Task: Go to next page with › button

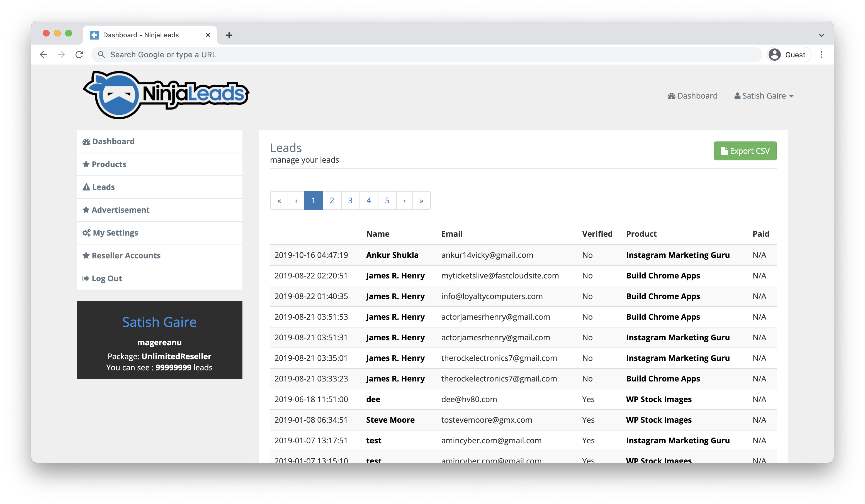Action: click(x=404, y=200)
